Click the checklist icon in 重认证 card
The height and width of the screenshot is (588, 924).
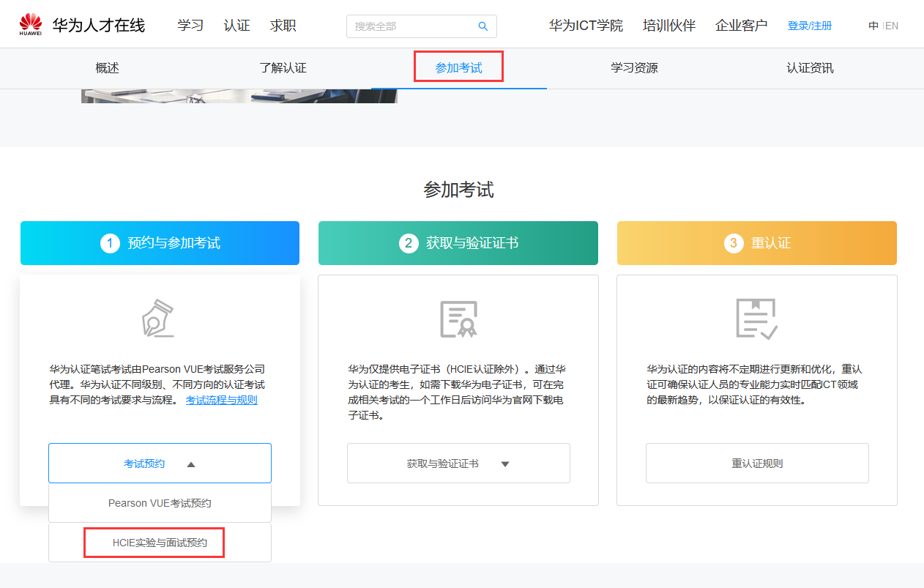[x=756, y=318]
